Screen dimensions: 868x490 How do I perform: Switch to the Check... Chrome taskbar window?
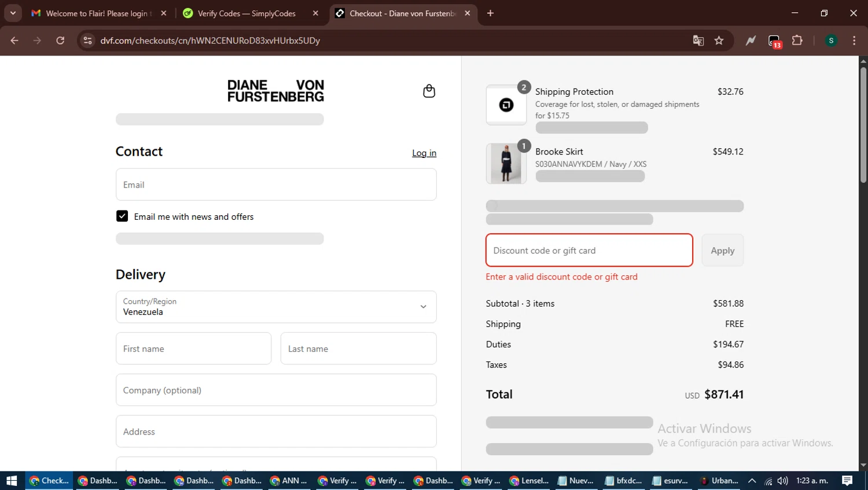click(49, 481)
